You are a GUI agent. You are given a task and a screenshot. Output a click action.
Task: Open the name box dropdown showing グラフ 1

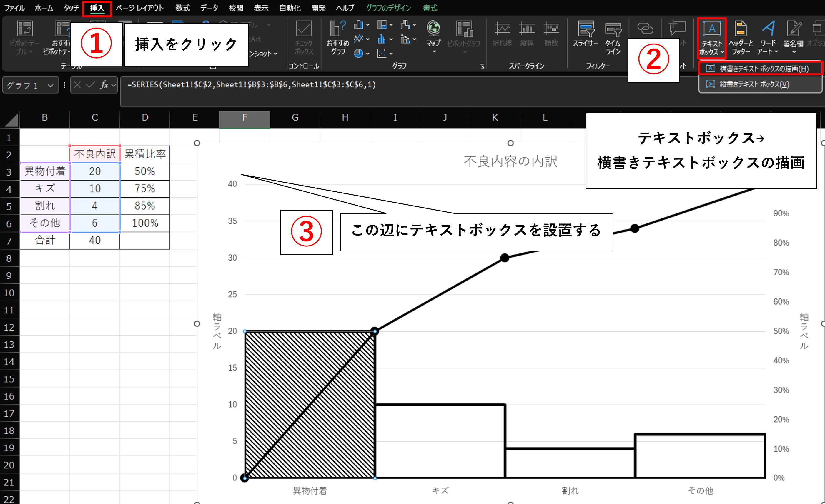tap(50, 86)
